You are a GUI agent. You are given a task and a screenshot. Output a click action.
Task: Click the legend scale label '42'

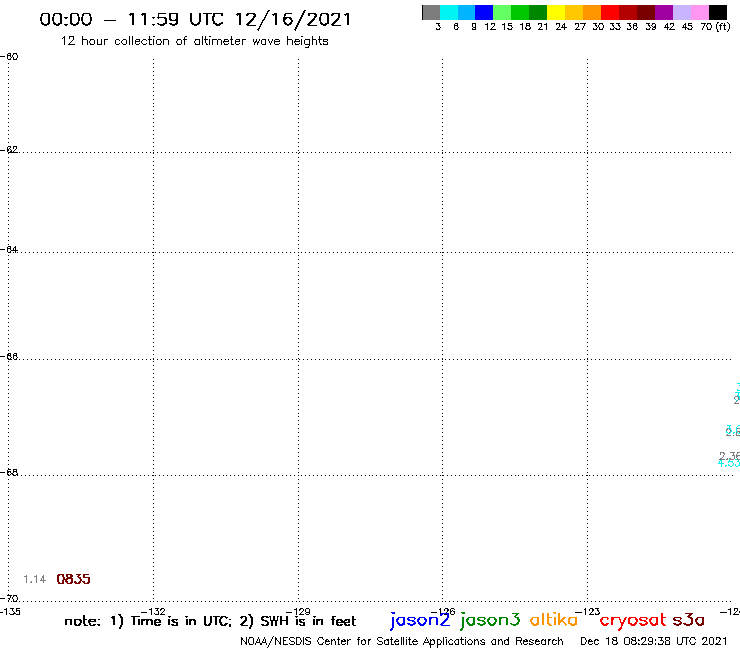[x=669, y=26]
